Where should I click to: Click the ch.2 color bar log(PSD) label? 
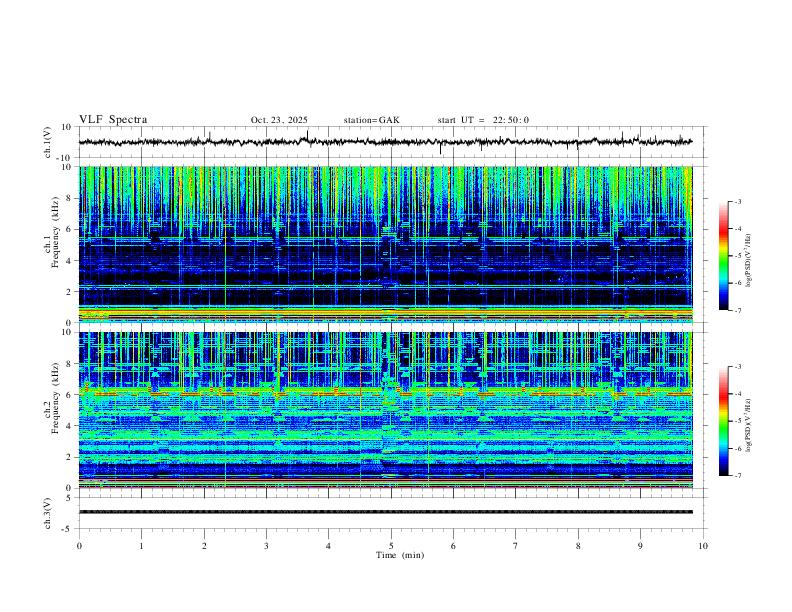[x=749, y=425]
